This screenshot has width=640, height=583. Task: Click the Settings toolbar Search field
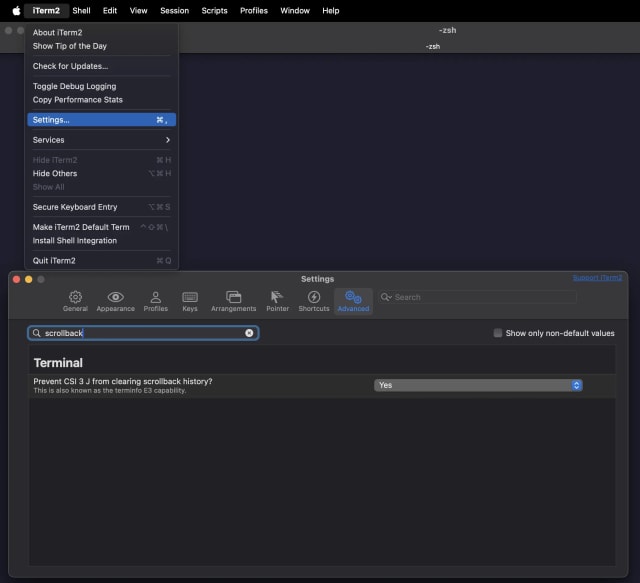[477, 297]
